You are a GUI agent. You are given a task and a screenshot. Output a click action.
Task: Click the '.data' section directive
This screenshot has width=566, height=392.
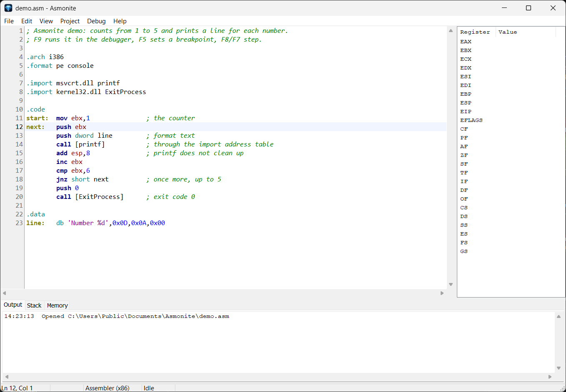click(x=36, y=214)
